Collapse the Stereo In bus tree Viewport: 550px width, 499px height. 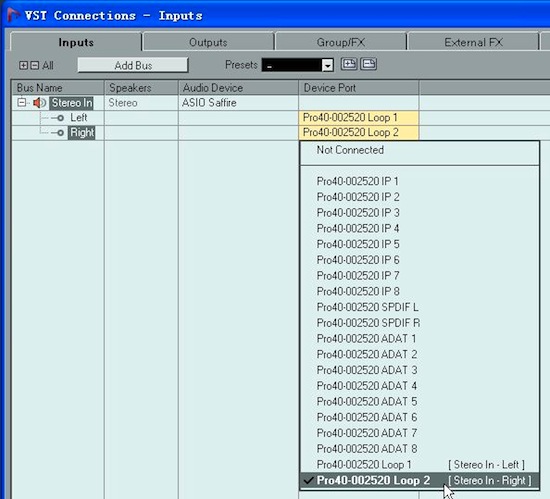pos(22,103)
